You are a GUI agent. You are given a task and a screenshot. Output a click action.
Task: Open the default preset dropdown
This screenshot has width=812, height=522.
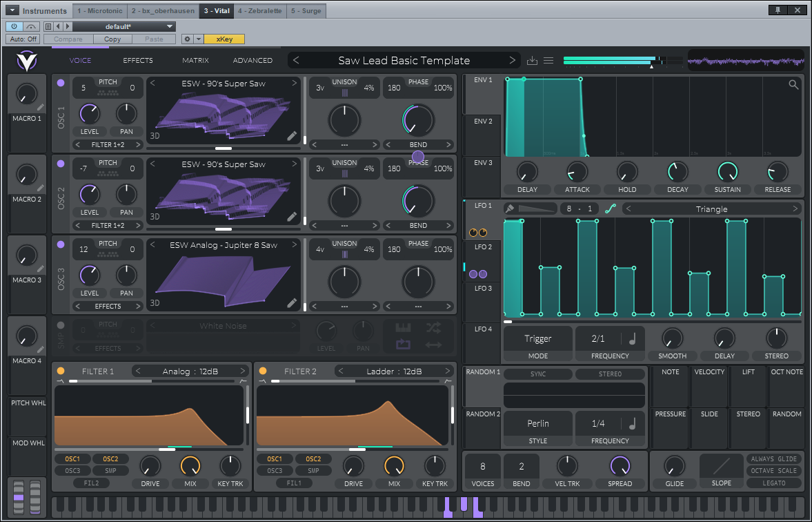123,26
